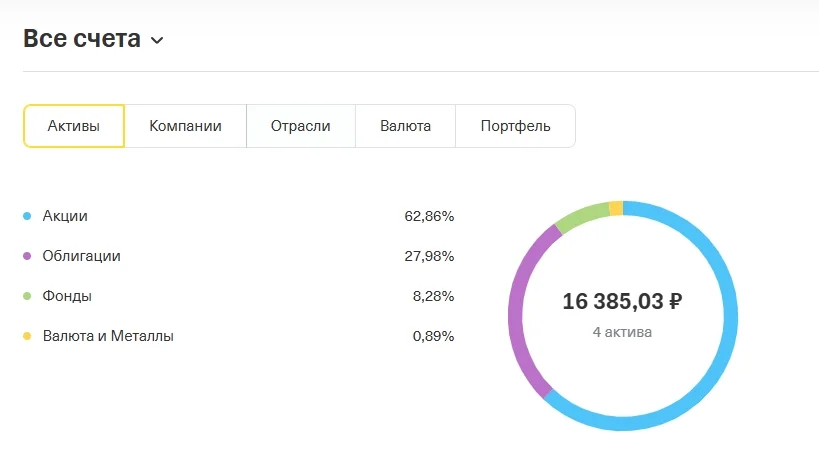Click the 27,98% share value

click(429, 256)
